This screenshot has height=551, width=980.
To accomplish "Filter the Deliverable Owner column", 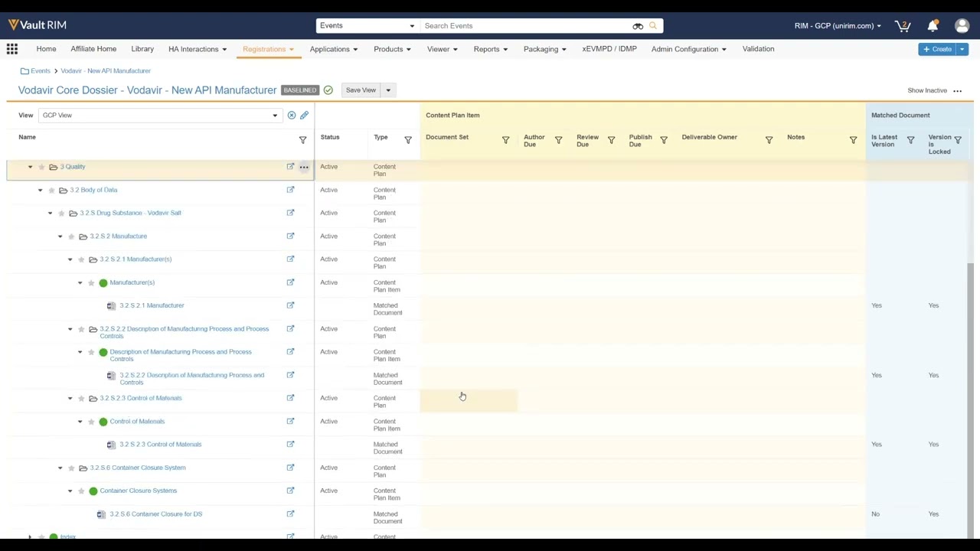I will [x=769, y=140].
